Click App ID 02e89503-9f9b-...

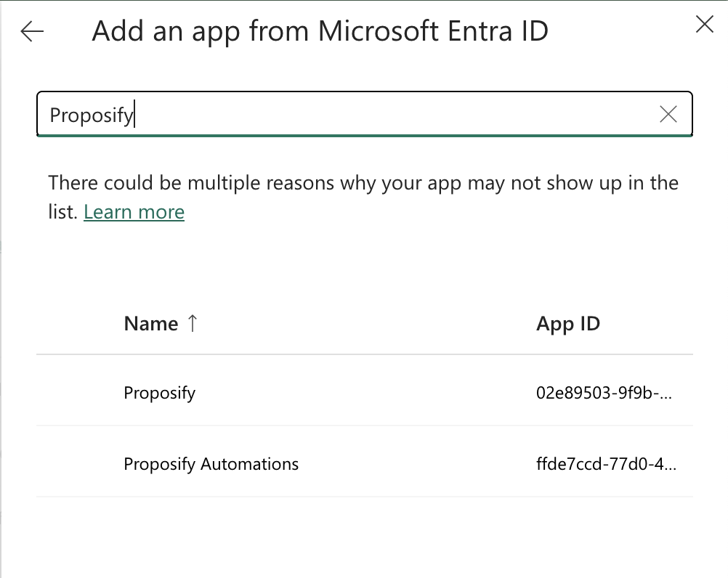coord(604,393)
